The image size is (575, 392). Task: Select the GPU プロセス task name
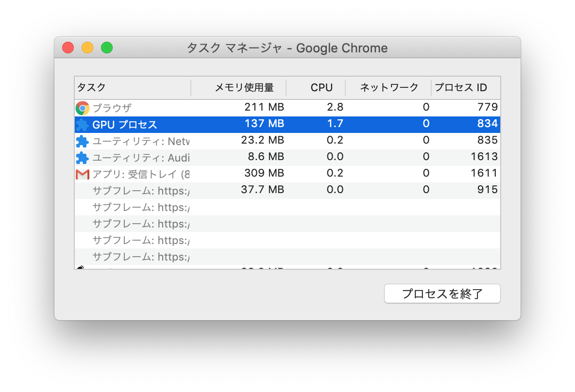(x=125, y=125)
